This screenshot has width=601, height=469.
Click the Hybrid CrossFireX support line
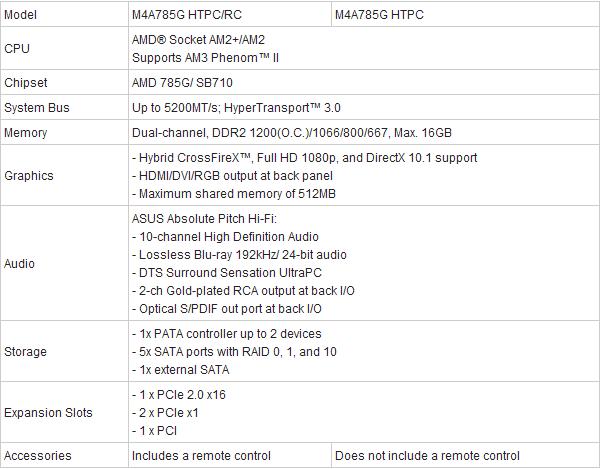coord(305,157)
